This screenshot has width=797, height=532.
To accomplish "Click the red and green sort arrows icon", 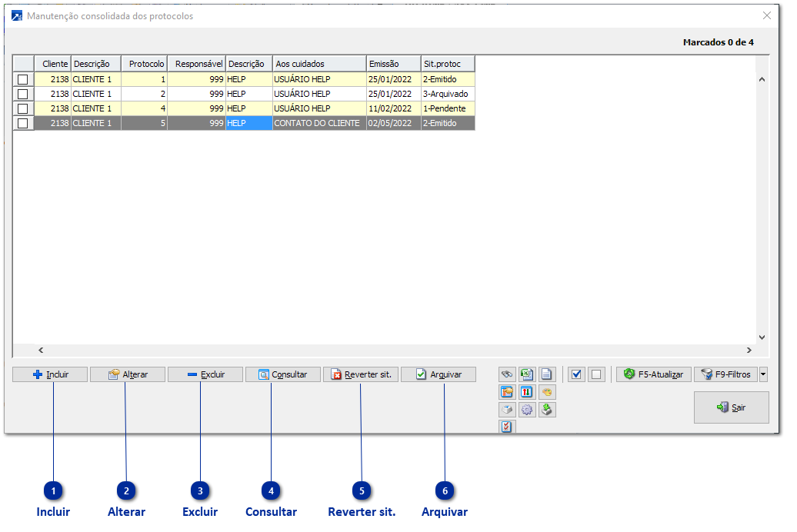I will [527, 392].
